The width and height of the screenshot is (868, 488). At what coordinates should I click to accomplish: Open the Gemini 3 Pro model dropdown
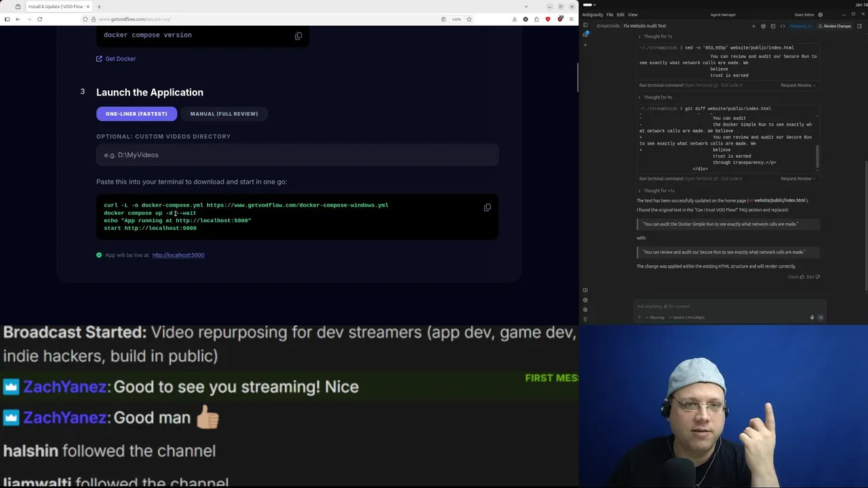point(687,317)
